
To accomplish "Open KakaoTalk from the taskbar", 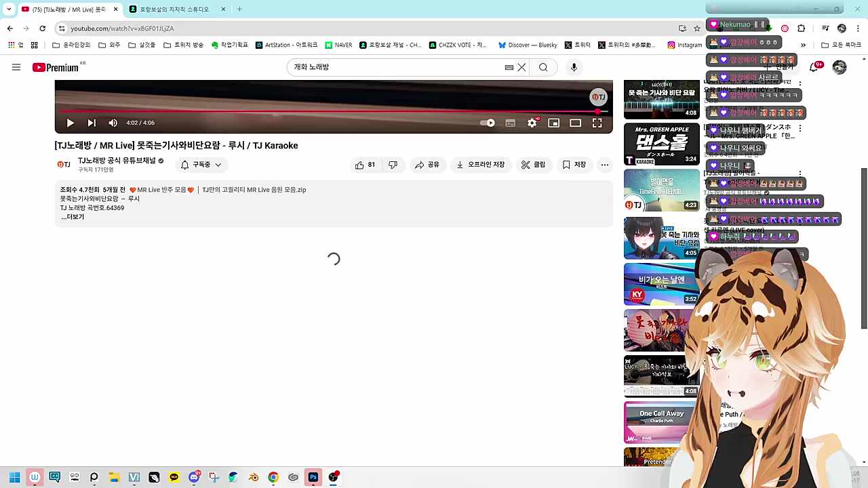I will (174, 477).
